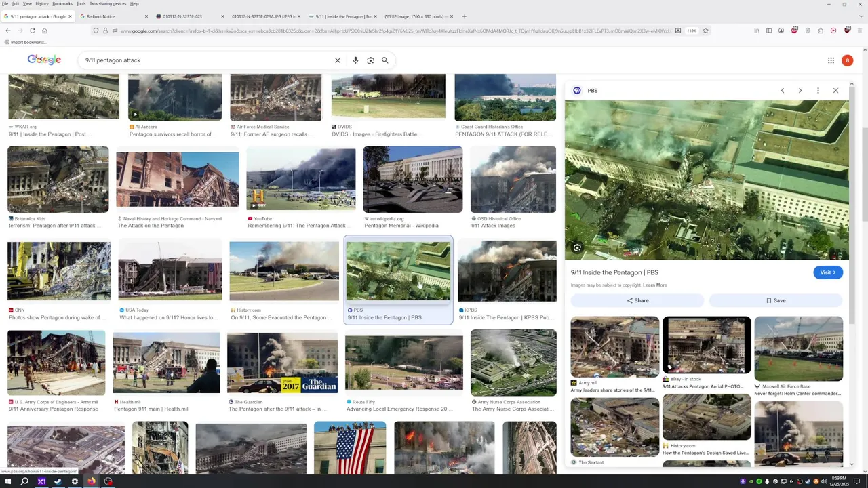The width and height of the screenshot is (868, 488).
Task: Reload the current page
Action: (x=32, y=30)
